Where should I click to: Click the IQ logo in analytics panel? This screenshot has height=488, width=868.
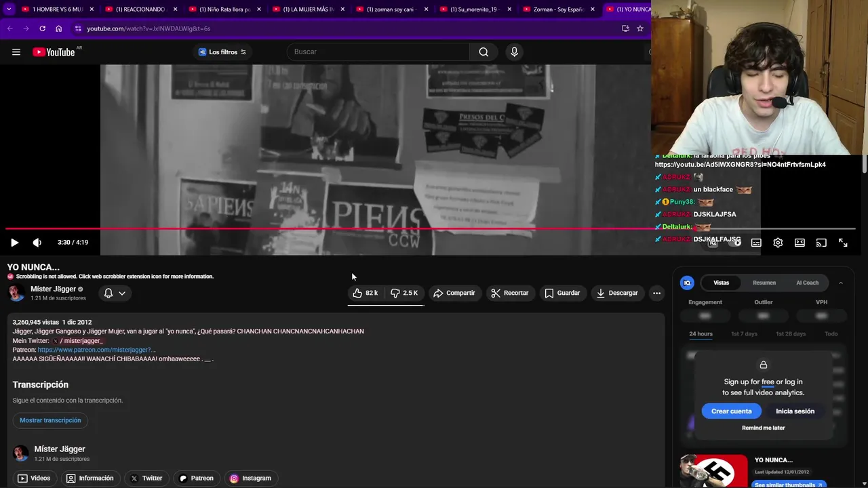pos(687,283)
